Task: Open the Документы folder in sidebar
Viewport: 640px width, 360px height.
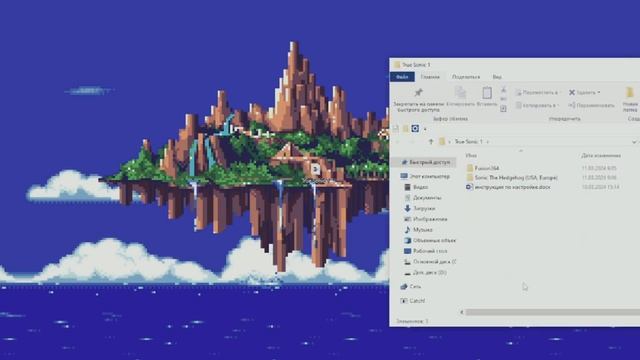Action: [422, 198]
